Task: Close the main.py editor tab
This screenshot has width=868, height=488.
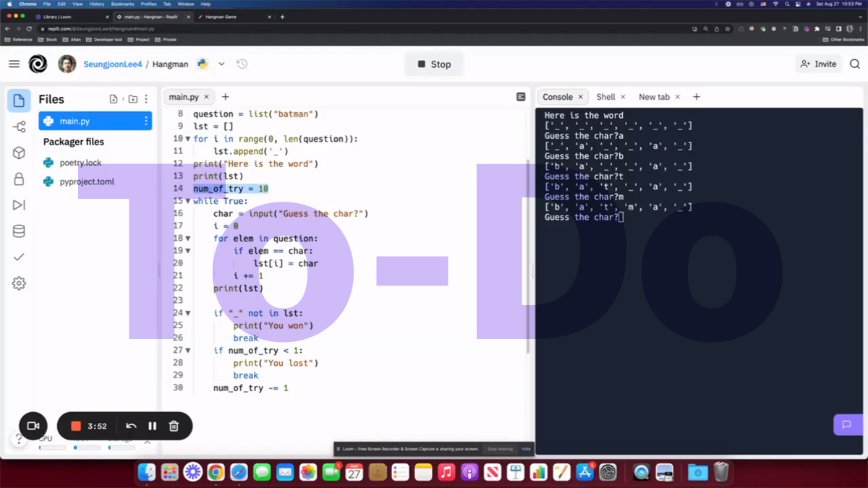Action: 207,97
